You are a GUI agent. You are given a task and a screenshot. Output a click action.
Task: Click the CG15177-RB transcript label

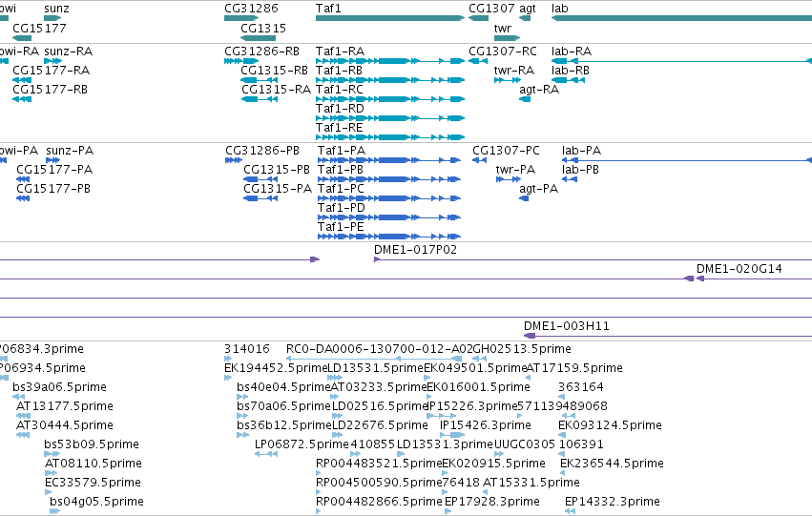click(51, 90)
